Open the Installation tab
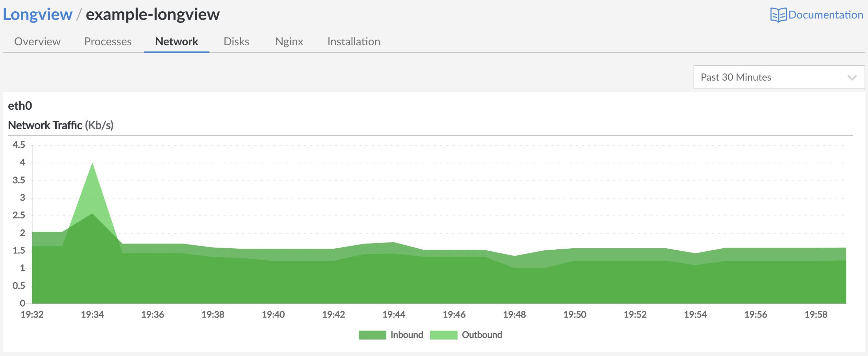868x356 pixels. (353, 41)
